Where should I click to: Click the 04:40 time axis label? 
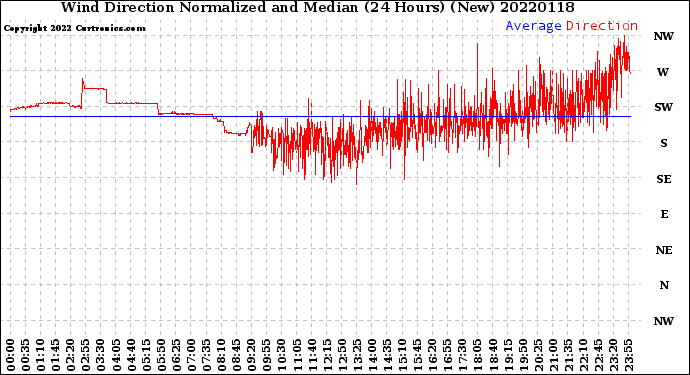[131, 355]
